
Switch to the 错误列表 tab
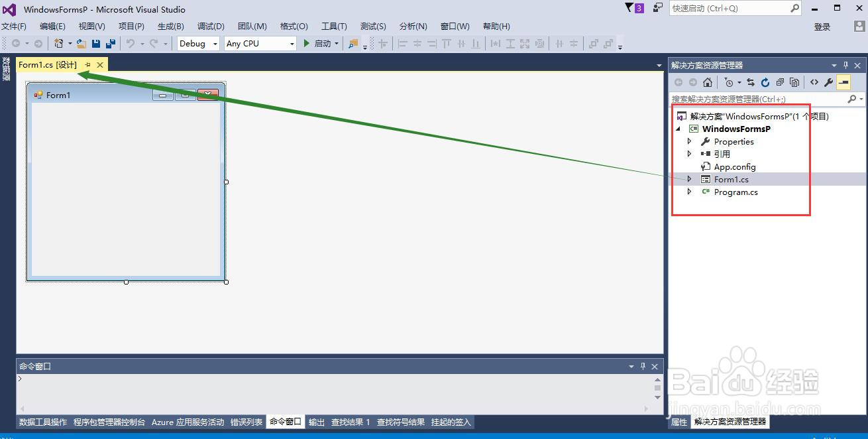pyautogui.click(x=246, y=422)
